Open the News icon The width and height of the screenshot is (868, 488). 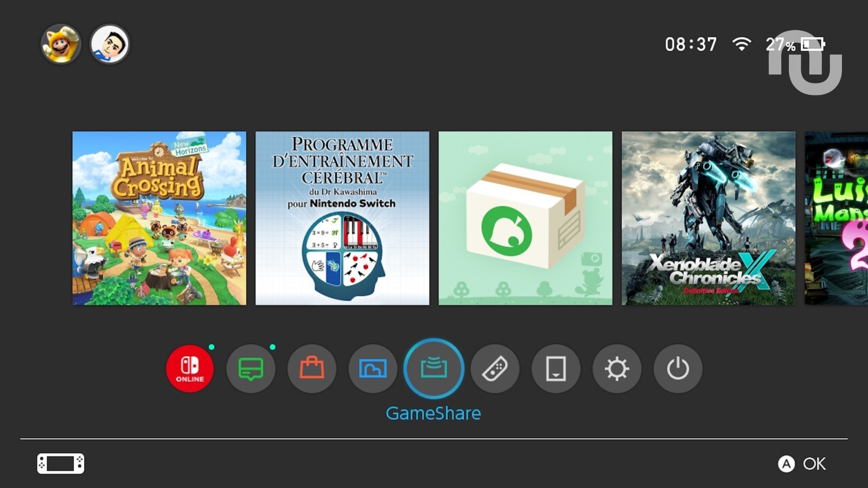251,369
